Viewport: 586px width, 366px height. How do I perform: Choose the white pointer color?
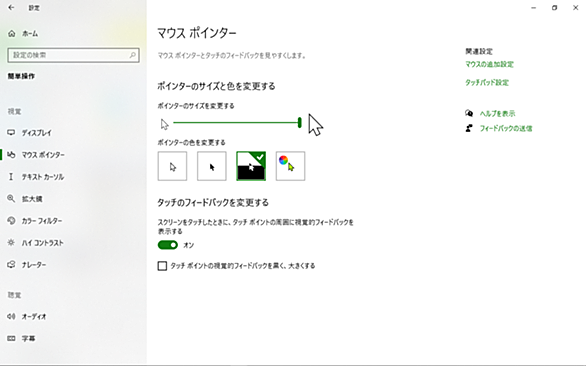172,166
